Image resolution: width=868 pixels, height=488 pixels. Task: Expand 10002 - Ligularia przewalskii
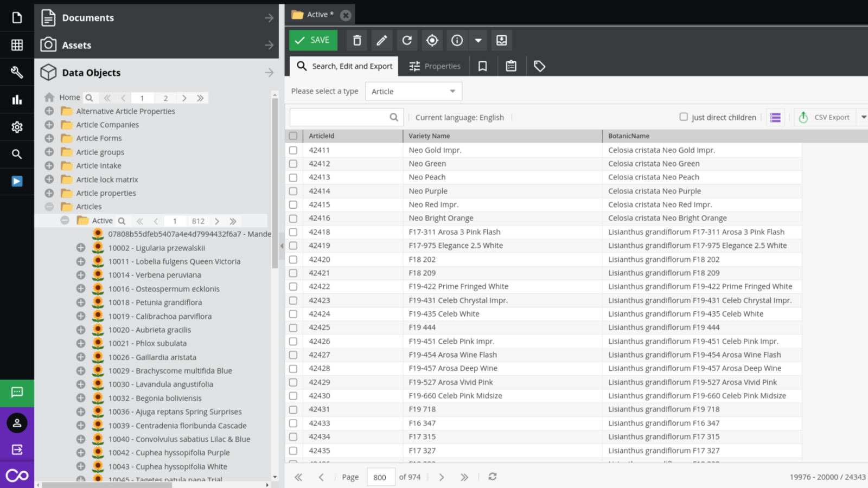pos(80,248)
